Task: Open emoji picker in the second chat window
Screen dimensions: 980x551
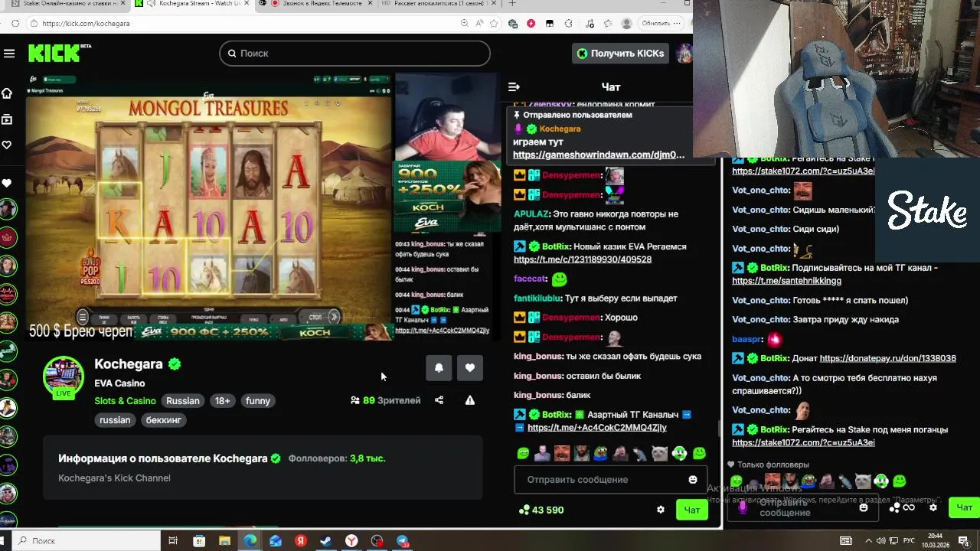Action: (x=864, y=507)
